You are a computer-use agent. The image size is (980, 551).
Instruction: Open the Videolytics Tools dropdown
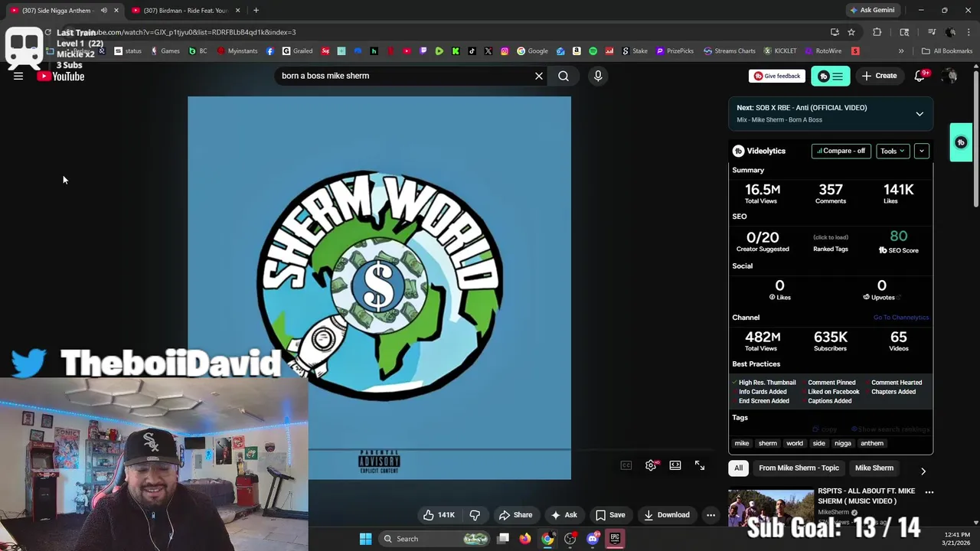[893, 151]
